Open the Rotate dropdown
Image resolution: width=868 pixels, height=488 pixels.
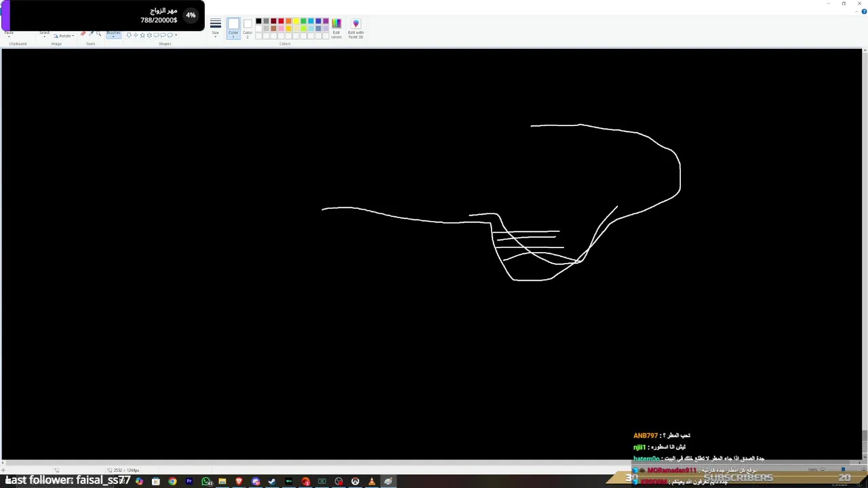click(x=64, y=36)
